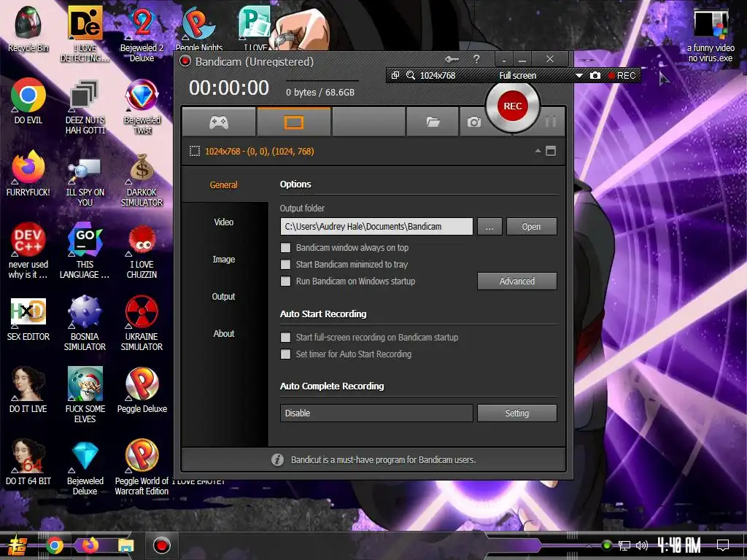
Task: Select Peggle World of Warcraft Edition icon
Action: pos(142,467)
